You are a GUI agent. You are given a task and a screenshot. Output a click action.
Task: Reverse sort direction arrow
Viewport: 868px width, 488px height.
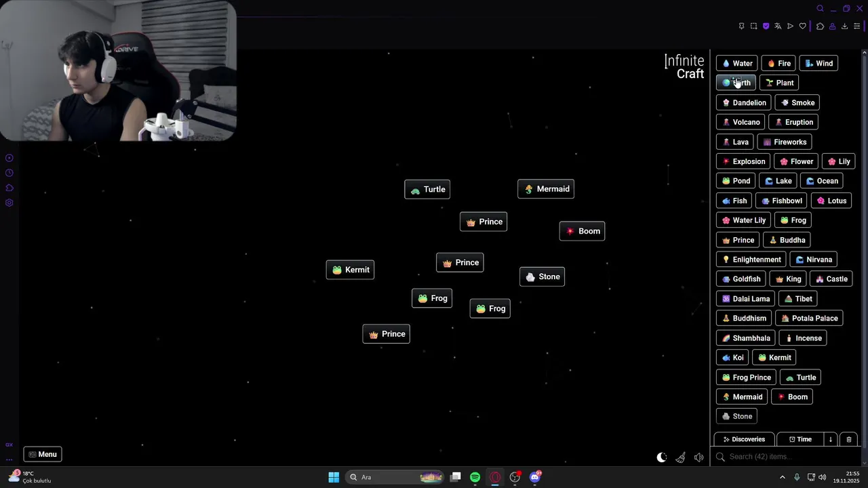(830, 439)
